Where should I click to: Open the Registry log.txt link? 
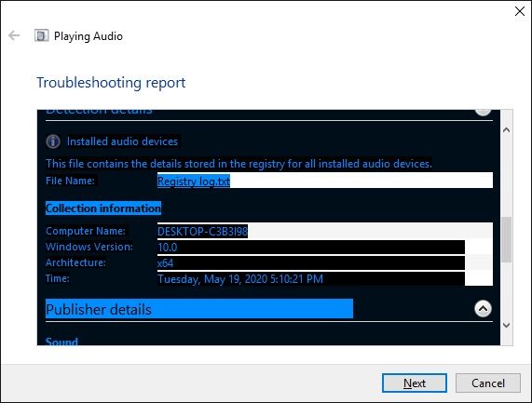click(194, 181)
